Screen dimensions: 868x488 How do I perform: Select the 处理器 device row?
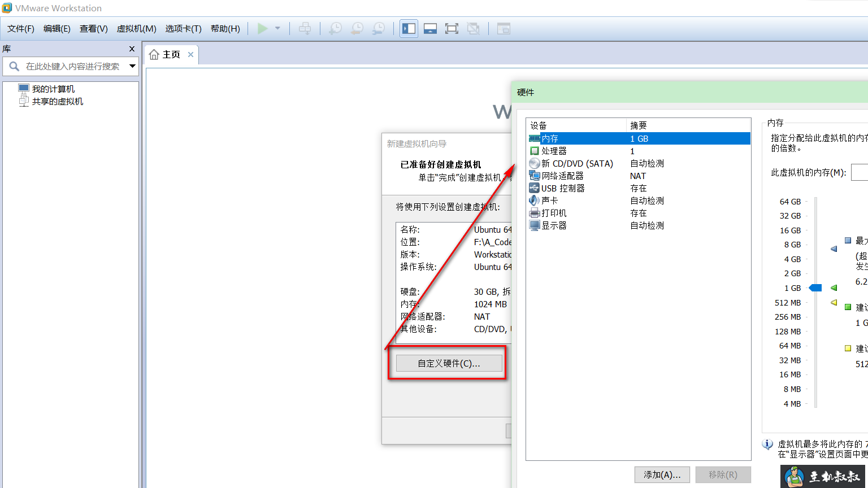click(639, 151)
